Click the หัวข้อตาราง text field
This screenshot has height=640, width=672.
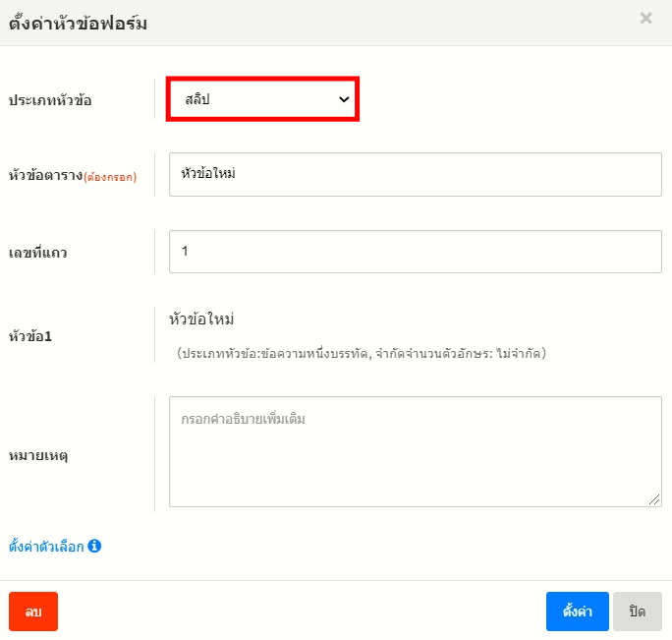415,174
